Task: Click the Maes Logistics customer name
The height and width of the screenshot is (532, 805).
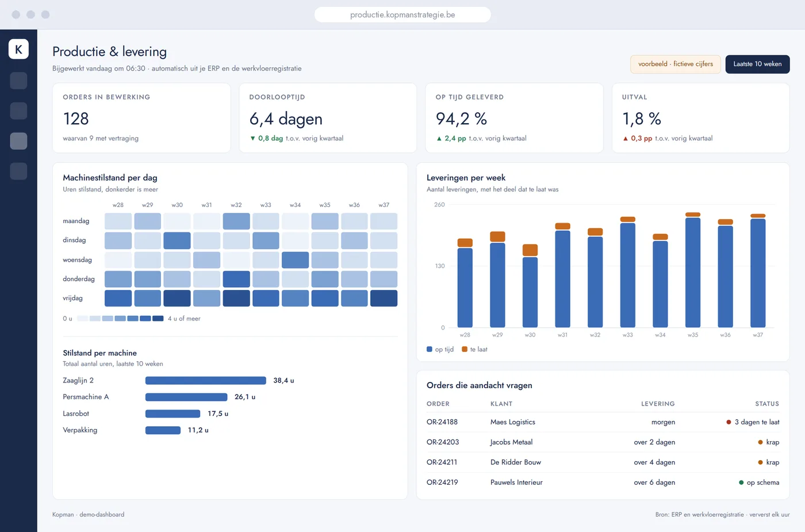Action: (513, 422)
